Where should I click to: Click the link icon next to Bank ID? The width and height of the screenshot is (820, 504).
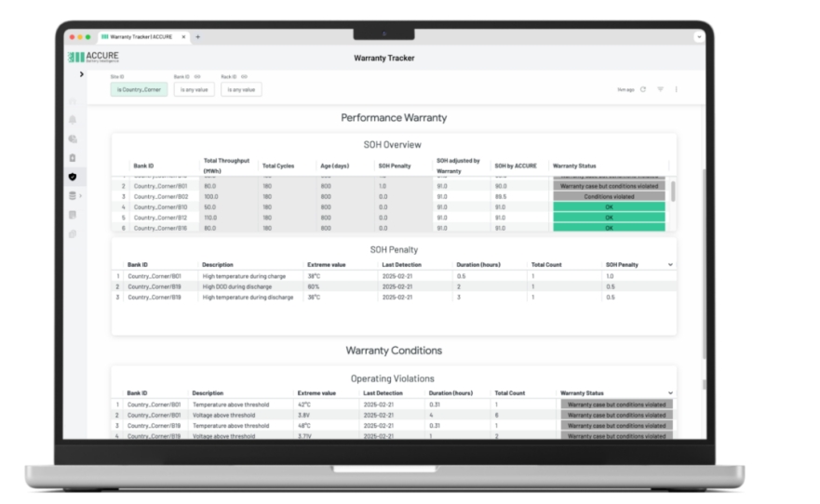point(197,76)
